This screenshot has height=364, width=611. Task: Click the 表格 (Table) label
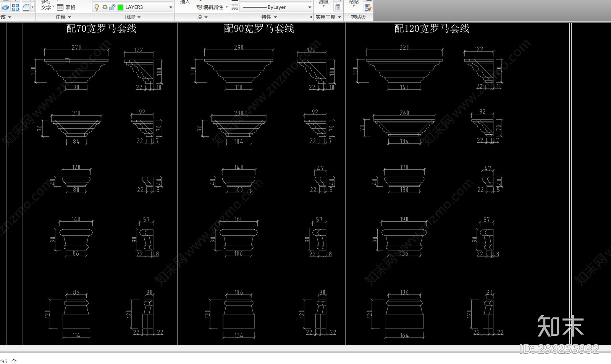(x=70, y=7)
